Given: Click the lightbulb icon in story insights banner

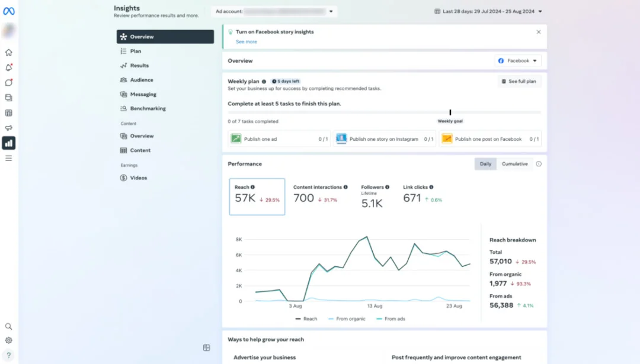Looking at the screenshot, I should click(x=231, y=32).
